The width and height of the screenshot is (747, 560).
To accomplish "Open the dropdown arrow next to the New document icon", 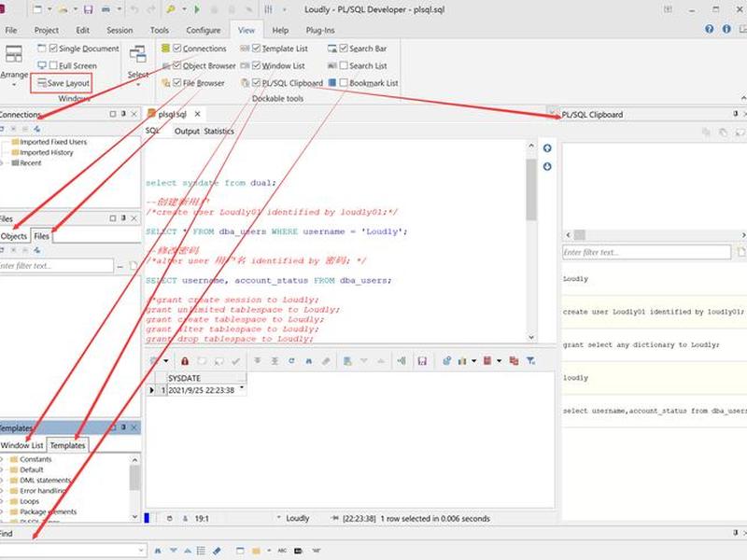I will pyautogui.click(x=49, y=9).
